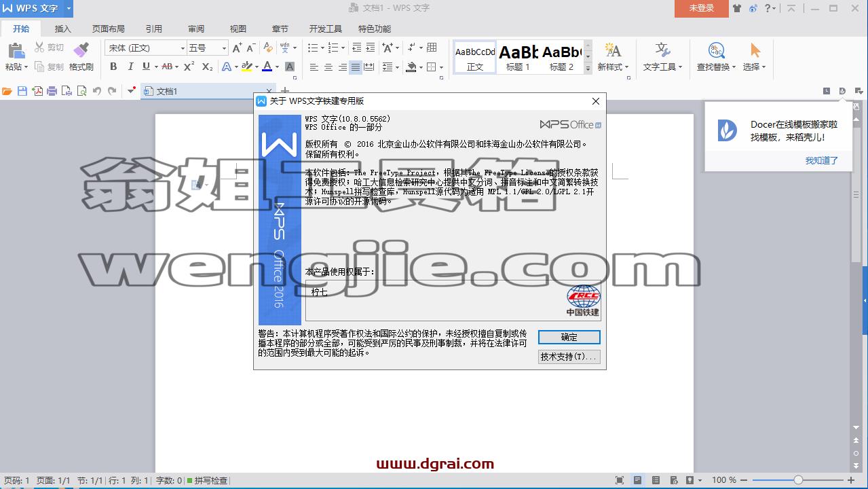Open numbered list style dropdown

point(343,48)
